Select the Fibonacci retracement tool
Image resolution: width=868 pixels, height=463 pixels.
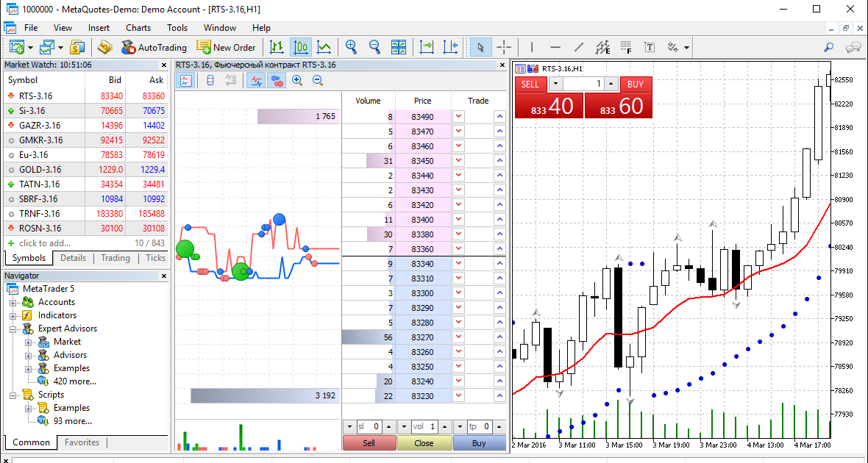pos(626,48)
